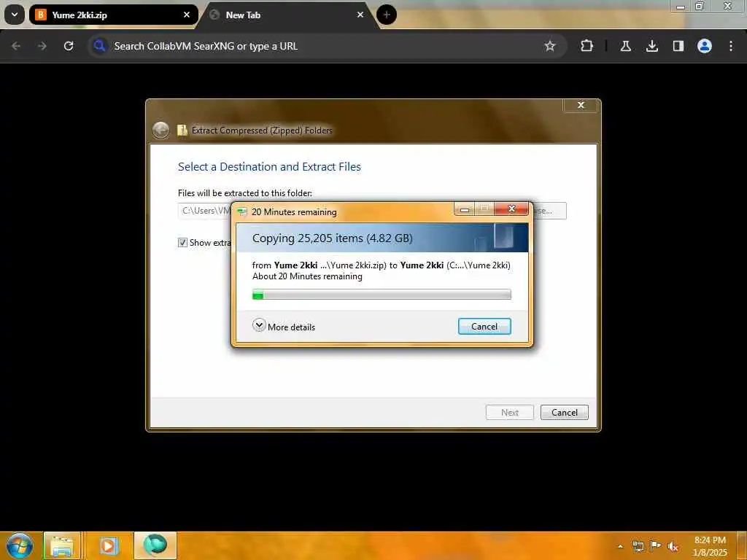Reload the current page
Screen dimensions: 747x560
click(x=69, y=46)
